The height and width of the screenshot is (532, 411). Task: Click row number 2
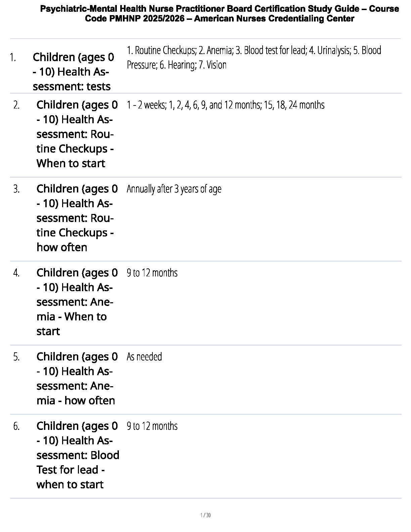click(16, 105)
